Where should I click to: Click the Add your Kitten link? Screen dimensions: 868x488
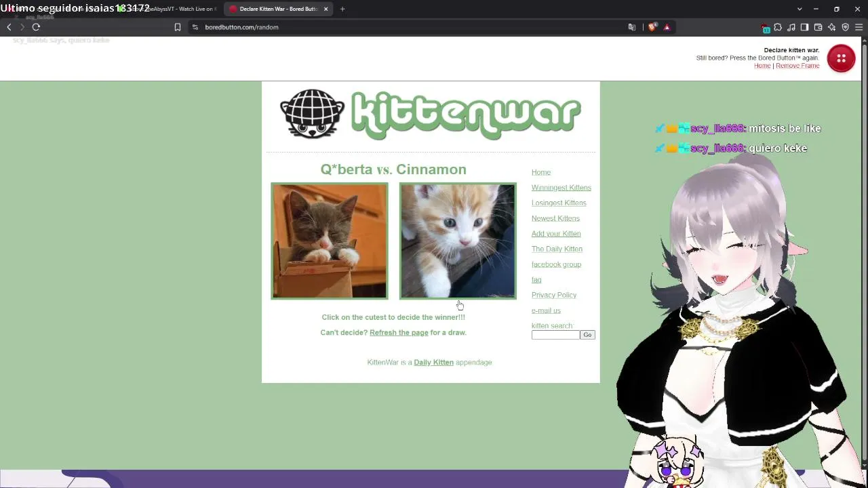(x=556, y=234)
